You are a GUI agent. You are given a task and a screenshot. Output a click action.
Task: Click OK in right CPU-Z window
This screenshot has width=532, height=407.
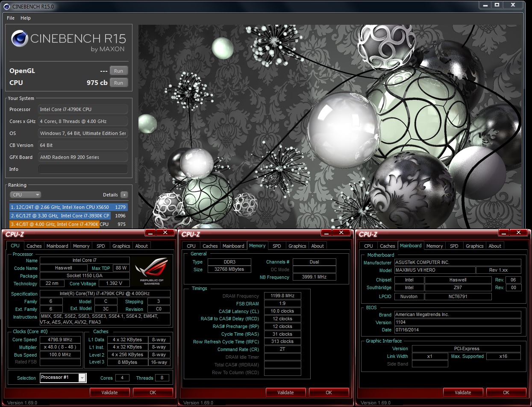pyautogui.click(x=506, y=392)
